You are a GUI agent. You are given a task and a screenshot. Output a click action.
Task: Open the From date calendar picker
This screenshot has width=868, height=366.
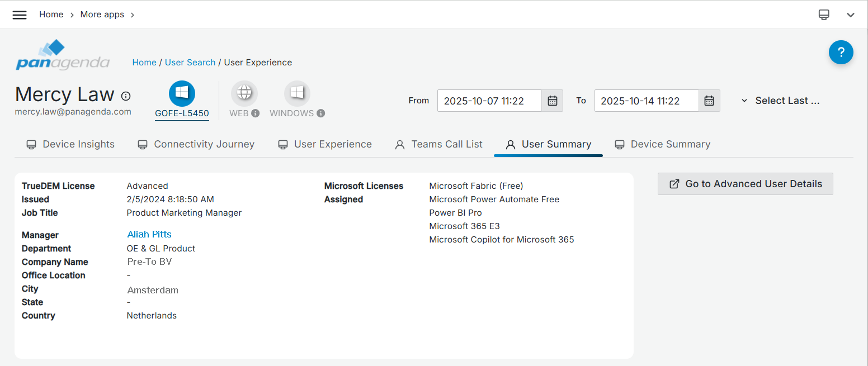552,101
